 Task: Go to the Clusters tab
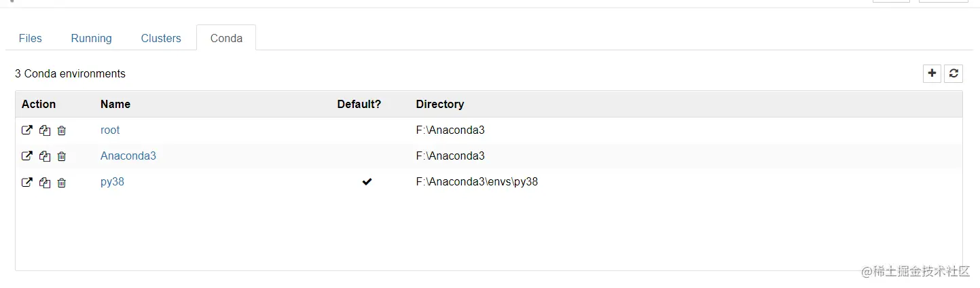tap(161, 38)
